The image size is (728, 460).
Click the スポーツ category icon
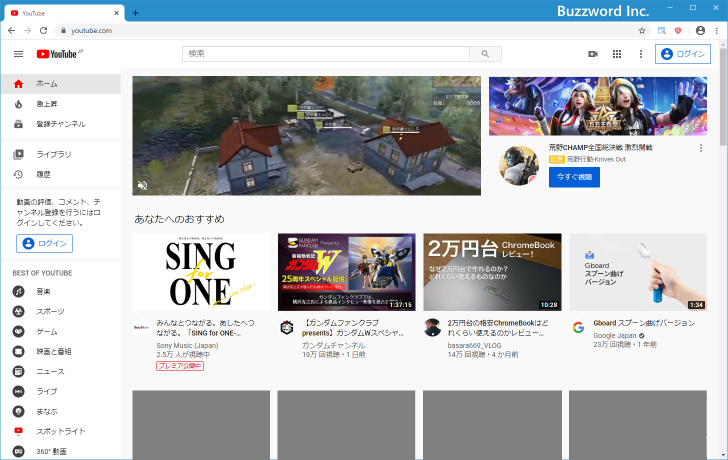pos(19,311)
